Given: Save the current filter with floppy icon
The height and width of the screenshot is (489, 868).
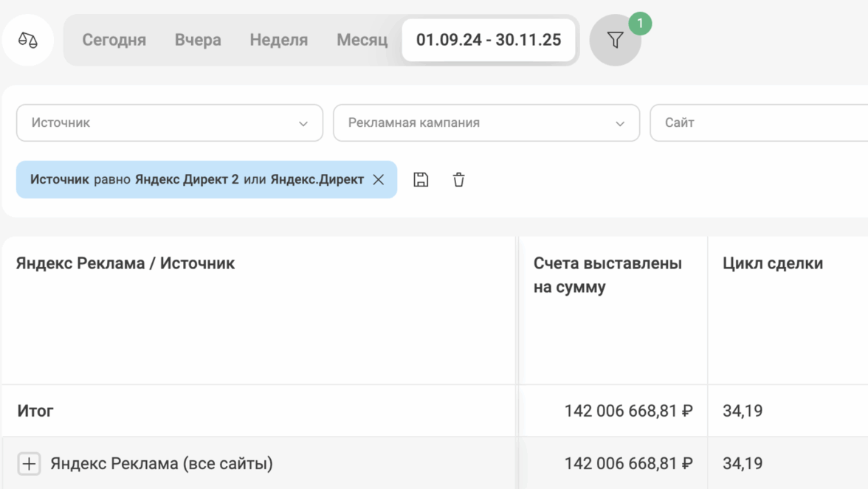Looking at the screenshot, I should pos(421,179).
